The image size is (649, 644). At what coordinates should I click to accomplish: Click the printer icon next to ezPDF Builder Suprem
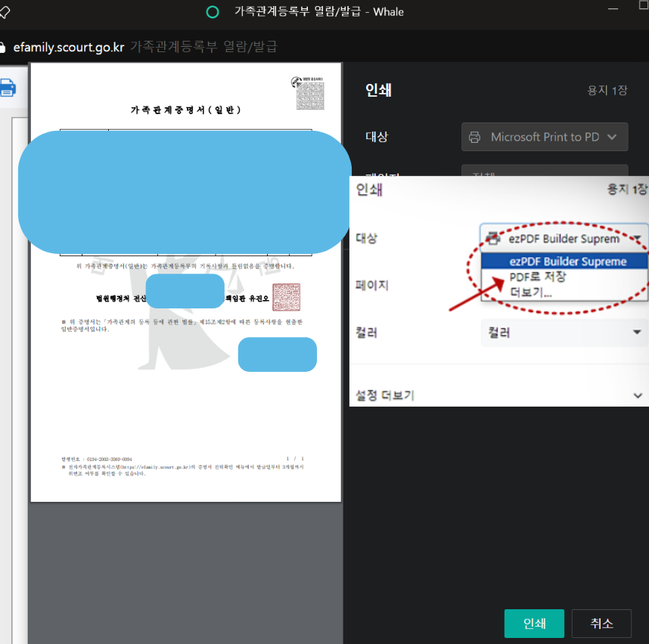(492, 237)
